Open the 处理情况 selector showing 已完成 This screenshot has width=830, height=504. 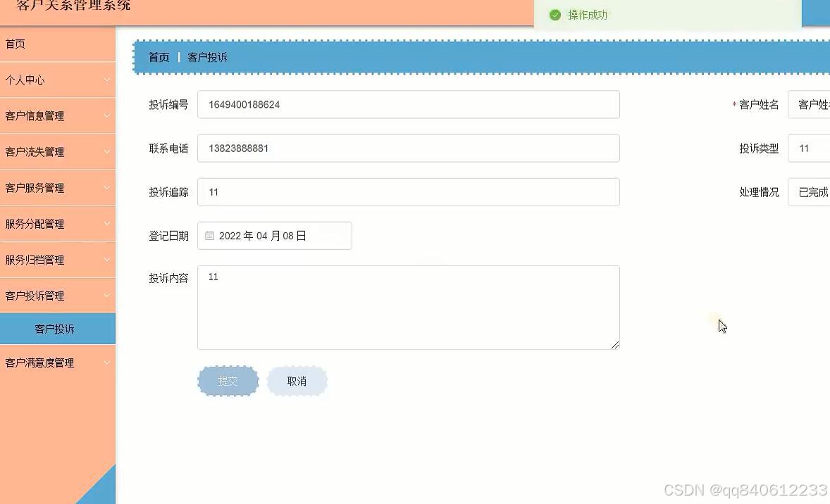(x=810, y=191)
